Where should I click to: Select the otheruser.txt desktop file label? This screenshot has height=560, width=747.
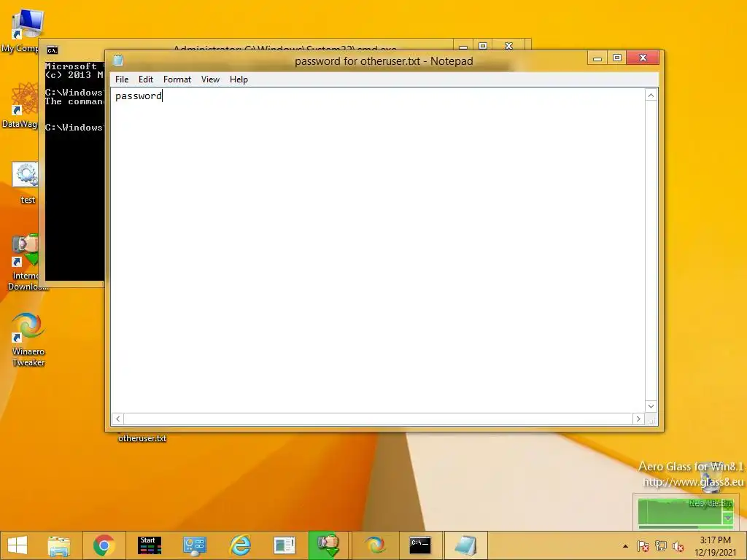tap(142, 438)
